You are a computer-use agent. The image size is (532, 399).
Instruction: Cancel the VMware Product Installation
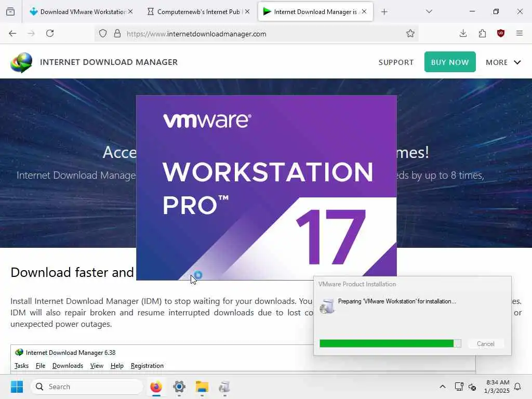click(x=486, y=344)
